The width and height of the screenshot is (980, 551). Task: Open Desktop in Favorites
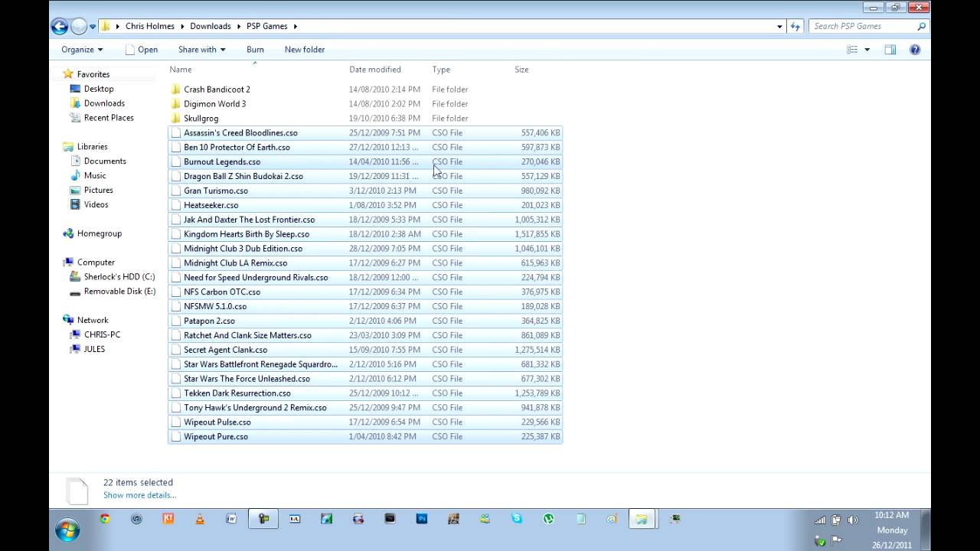click(x=99, y=89)
